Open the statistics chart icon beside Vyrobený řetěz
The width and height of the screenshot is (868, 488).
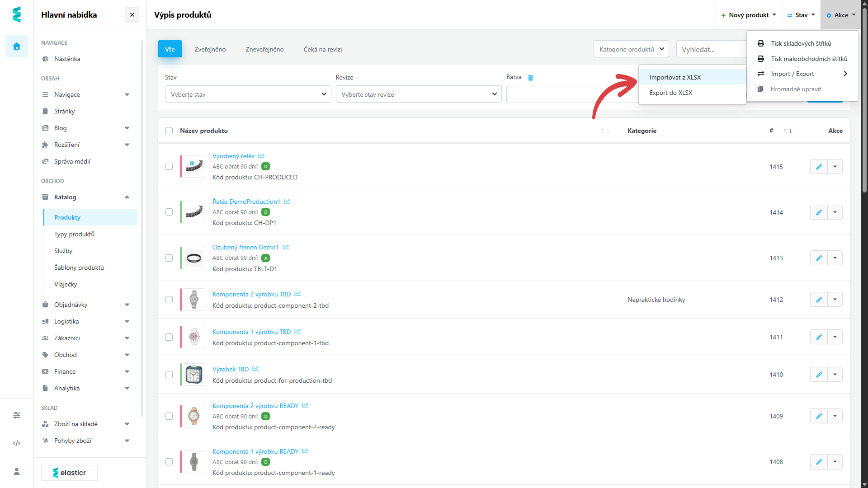(x=261, y=156)
